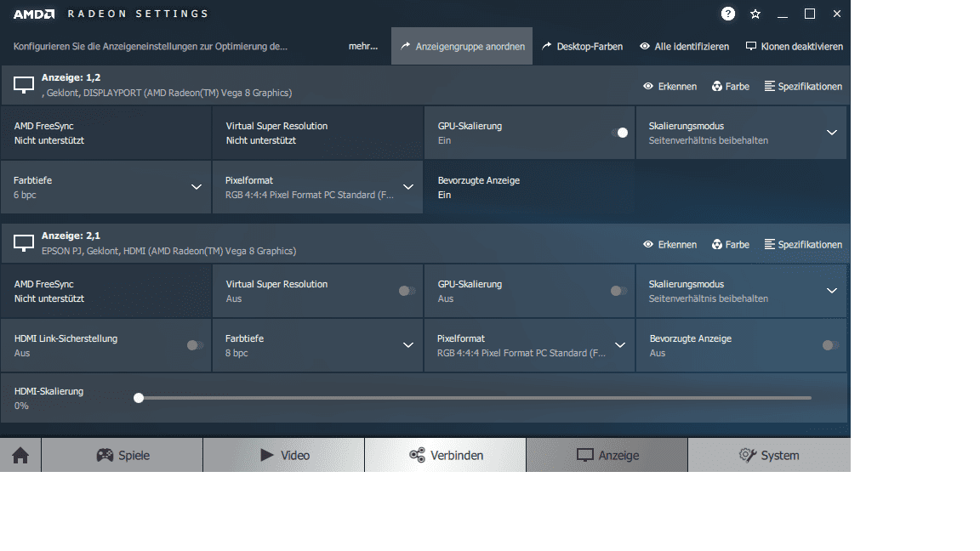Click Erkennen eye icon for Anzeige 1,2
Screen dimensions: 980x551
click(648, 86)
